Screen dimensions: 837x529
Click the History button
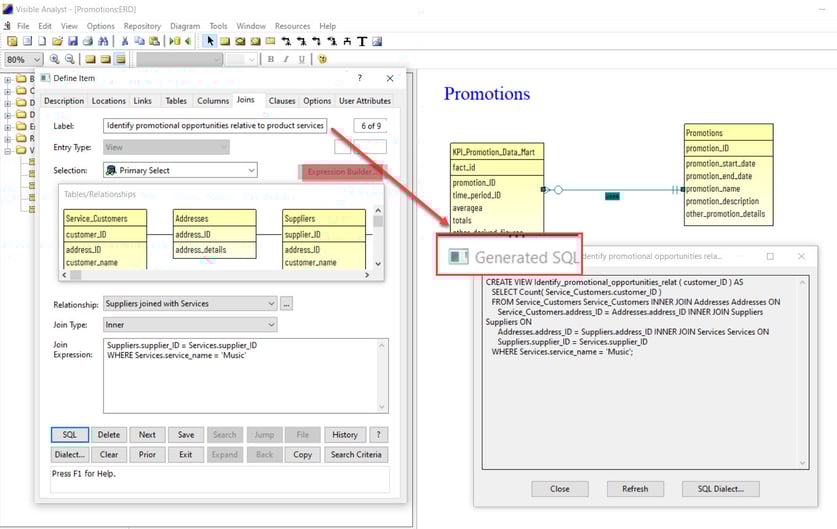[345, 435]
